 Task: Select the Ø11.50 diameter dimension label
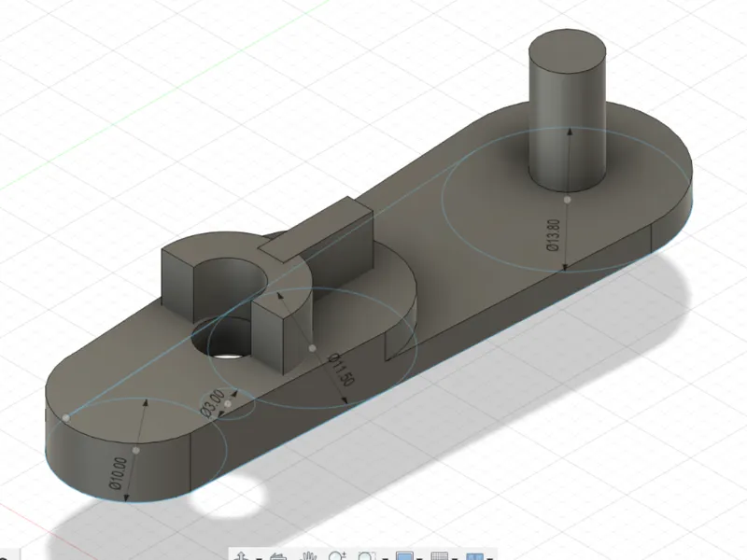coord(342,370)
